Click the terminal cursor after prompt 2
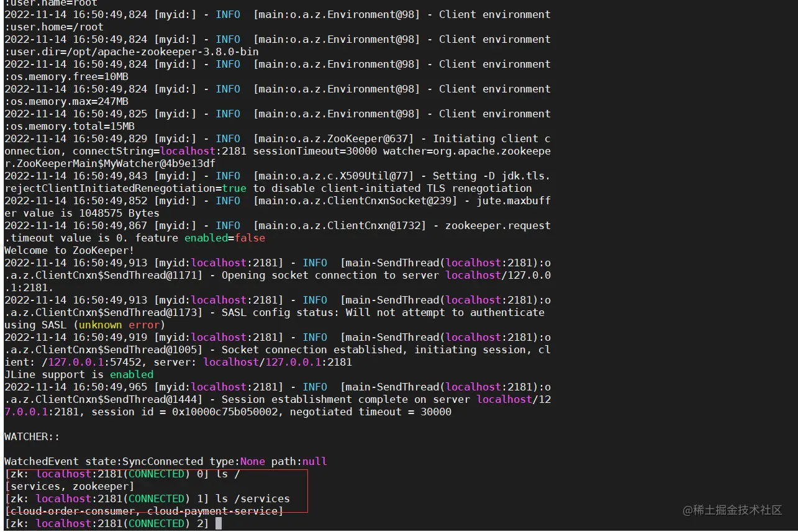Image resolution: width=798 pixels, height=532 pixels. tap(219, 523)
